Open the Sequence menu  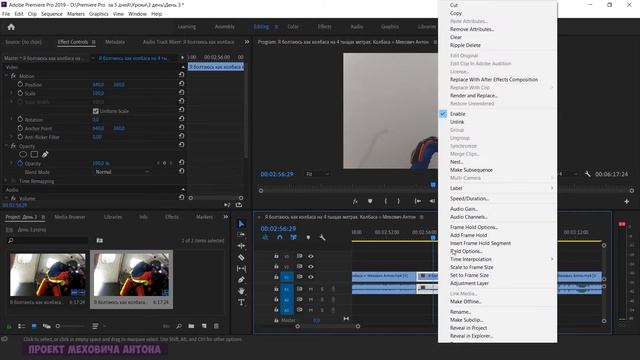point(52,14)
